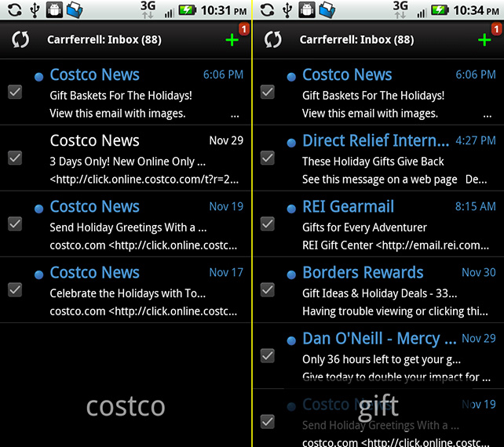The width and height of the screenshot is (504, 447).
Task: Open Costco News sender on costco search screen, 6:06 PM
Action: coord(94,74)
